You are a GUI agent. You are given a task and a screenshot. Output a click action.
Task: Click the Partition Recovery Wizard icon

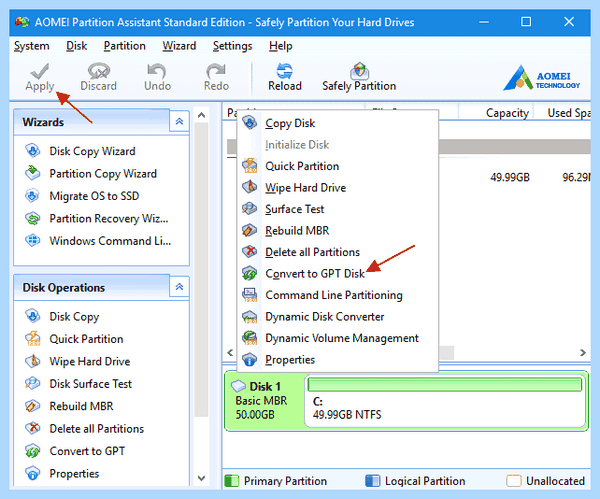coord(33,218)
